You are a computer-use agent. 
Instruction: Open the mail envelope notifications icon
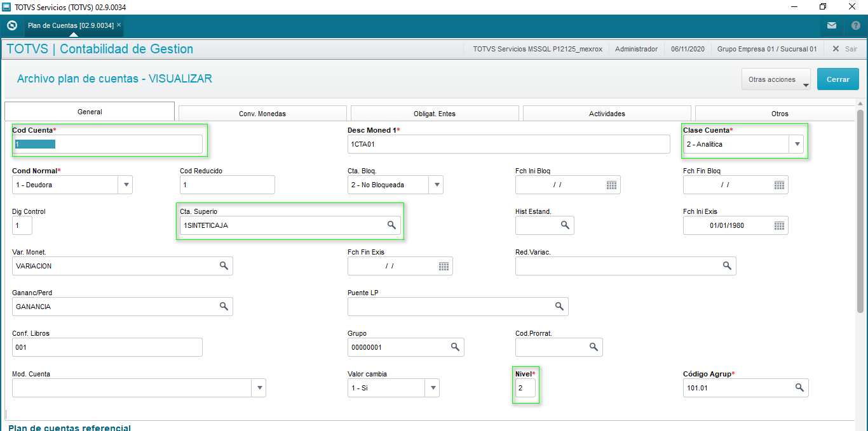click(x=832, y=25)
